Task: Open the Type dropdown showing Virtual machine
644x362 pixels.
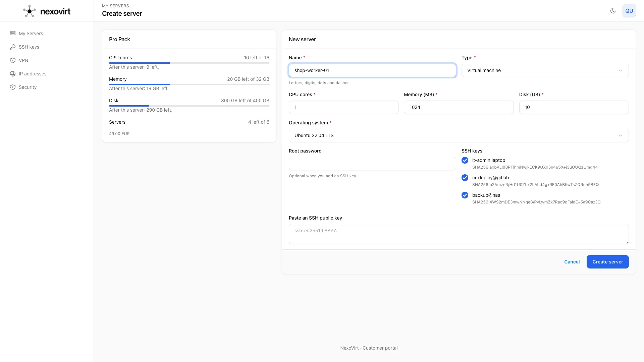Action: click(x=545, y=70)
